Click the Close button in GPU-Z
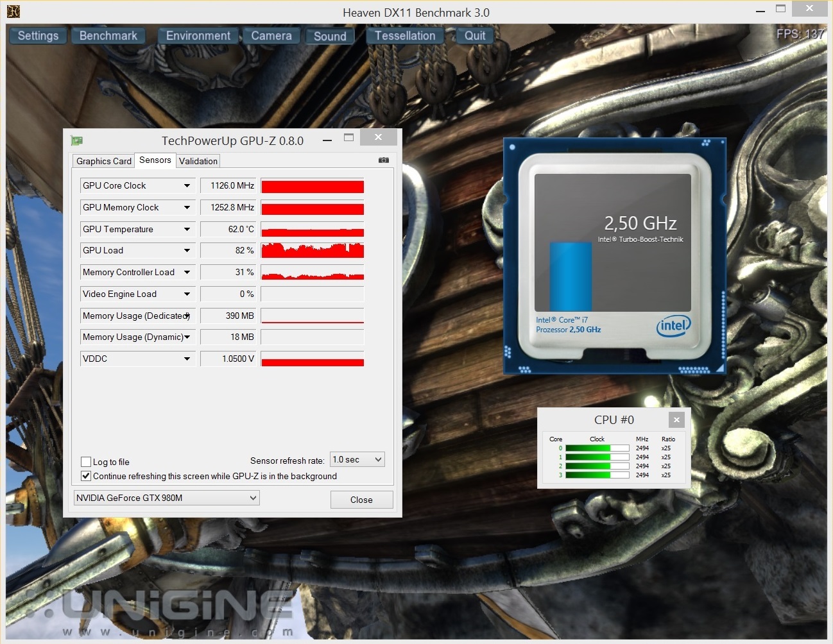The width and height of the screenshot is (833, 644). (x=361, y=500)
